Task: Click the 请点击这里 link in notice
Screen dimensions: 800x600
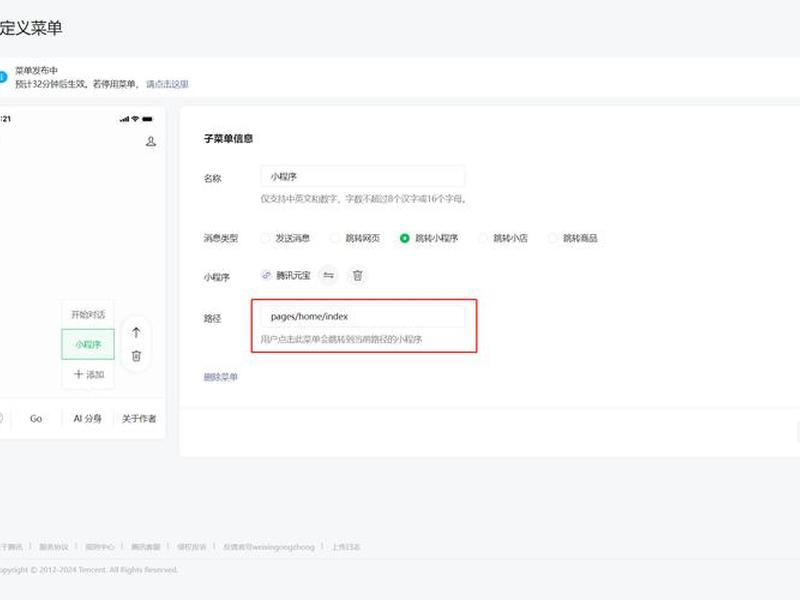Action: 167,84
